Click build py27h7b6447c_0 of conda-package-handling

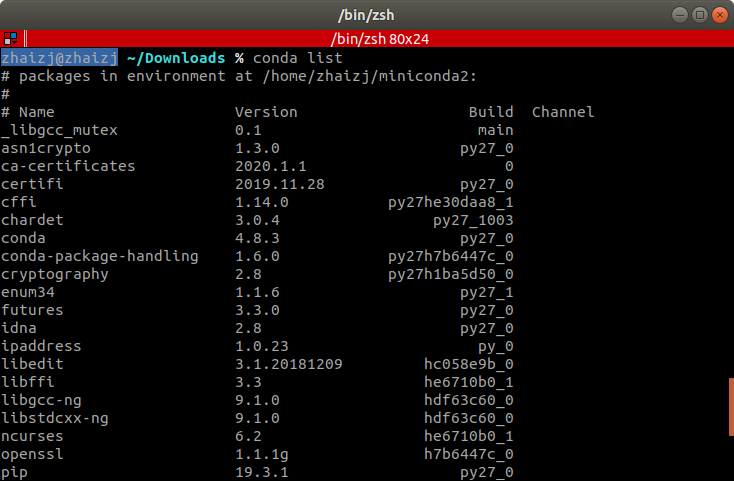(x=451, y=256)
